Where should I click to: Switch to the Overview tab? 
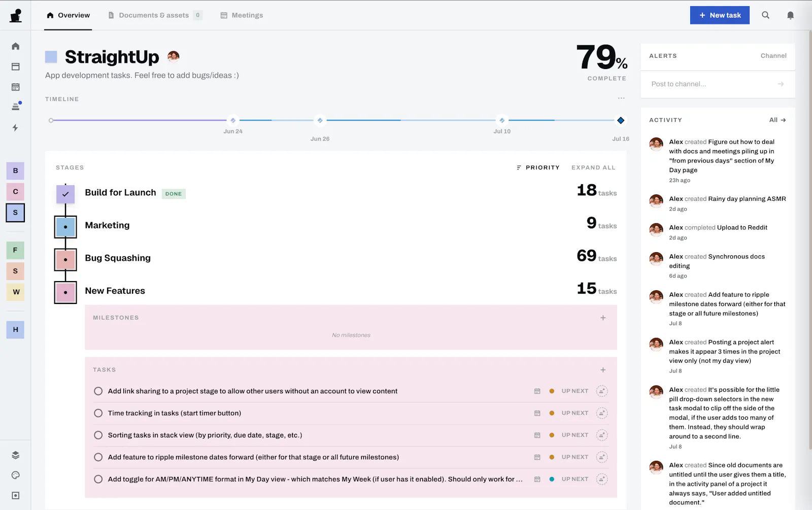tap(68, 15)
